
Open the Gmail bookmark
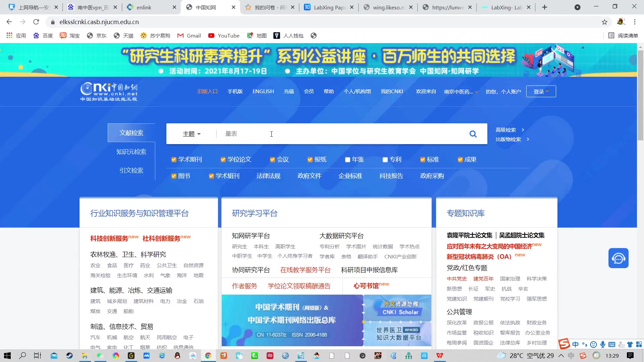pos(189,36)
